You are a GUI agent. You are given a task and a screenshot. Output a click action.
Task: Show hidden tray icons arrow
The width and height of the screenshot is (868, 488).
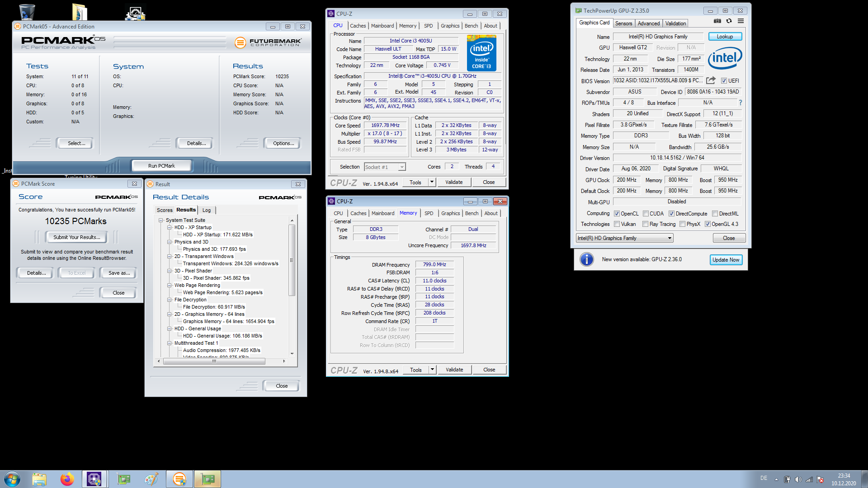point(776,479)
